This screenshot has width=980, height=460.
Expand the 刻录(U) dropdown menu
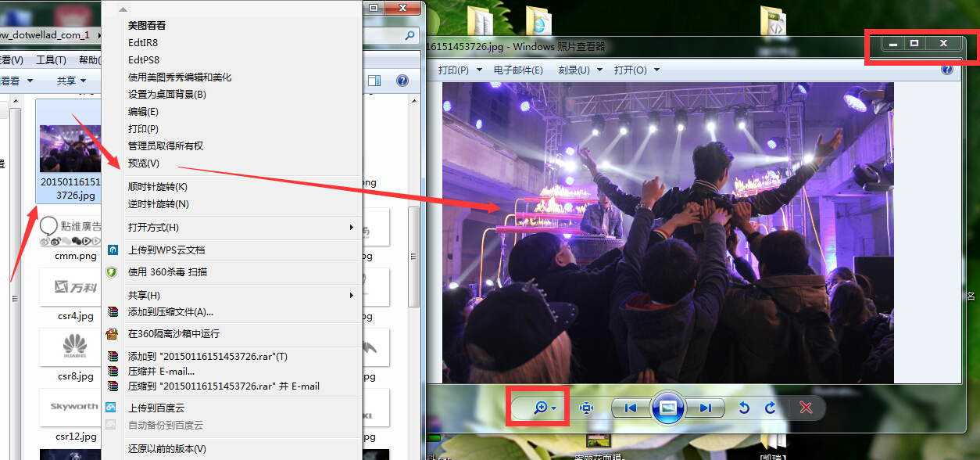click(580, 70)
